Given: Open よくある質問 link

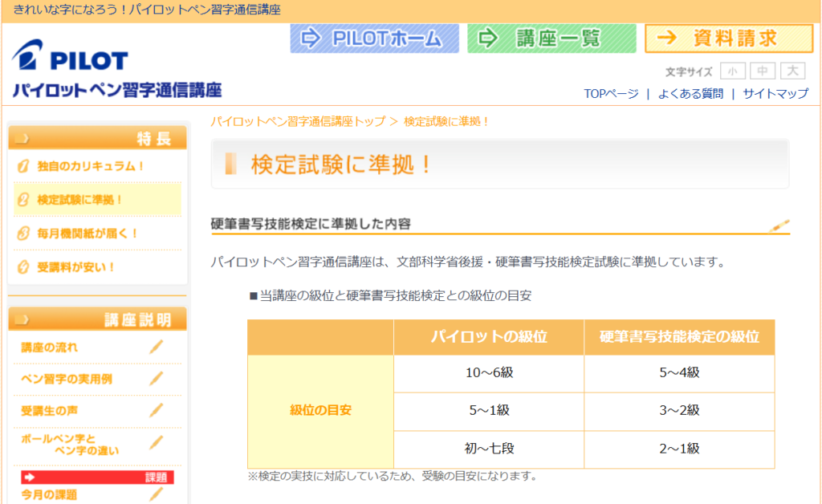Looking at the screenshot, I should 690,94.
